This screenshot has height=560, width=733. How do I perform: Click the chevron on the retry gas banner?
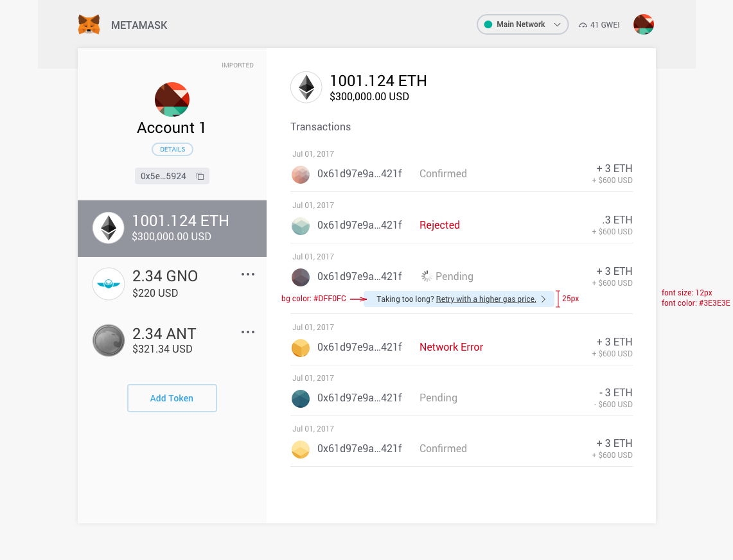pos(543,299)
